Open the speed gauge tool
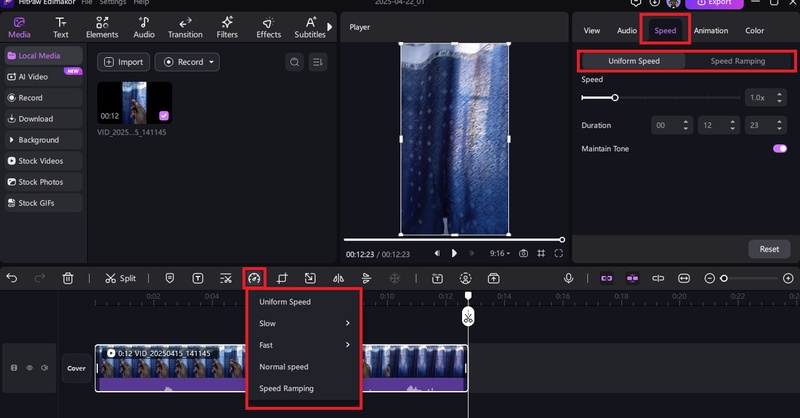The image size is (800, 418). pos(254,278)
